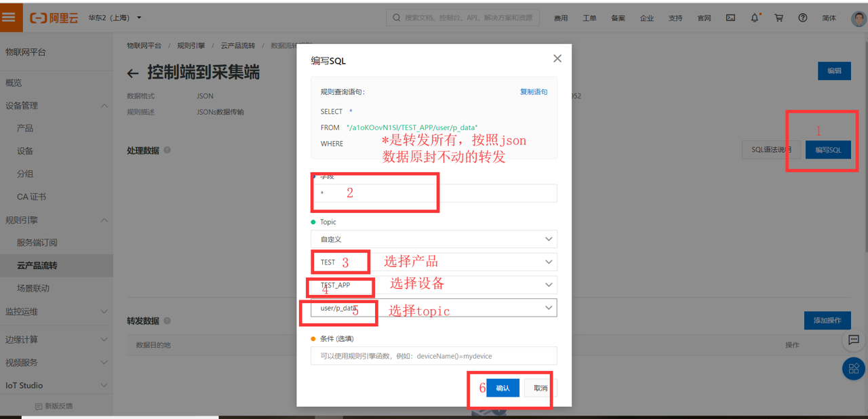Open the feedback speech-bubble icon

pyautogui.click(x=853, y=340)
